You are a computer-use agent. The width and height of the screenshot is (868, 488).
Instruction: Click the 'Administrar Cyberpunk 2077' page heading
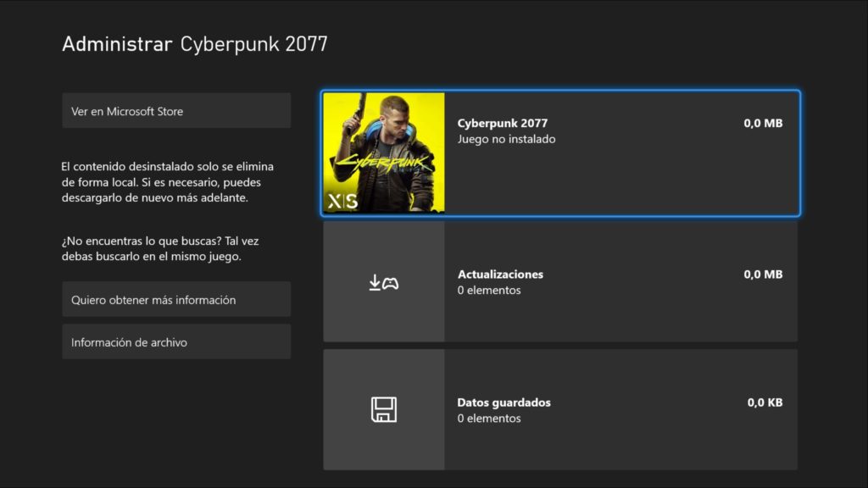click(x=195, y=44)
